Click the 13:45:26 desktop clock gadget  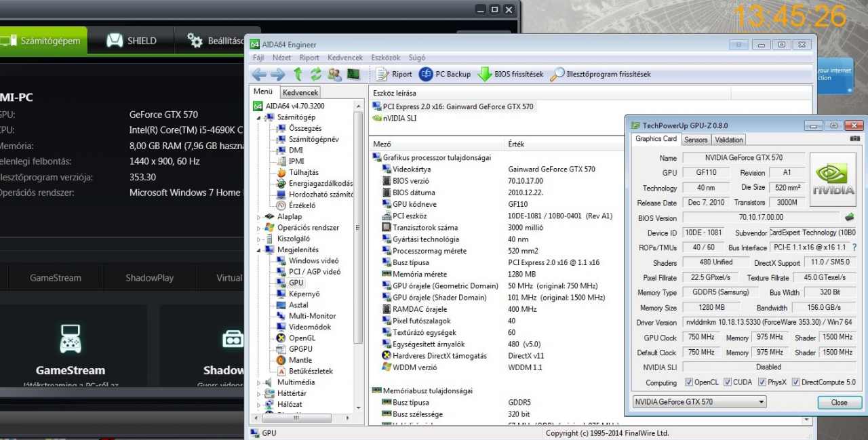point(790,16)
